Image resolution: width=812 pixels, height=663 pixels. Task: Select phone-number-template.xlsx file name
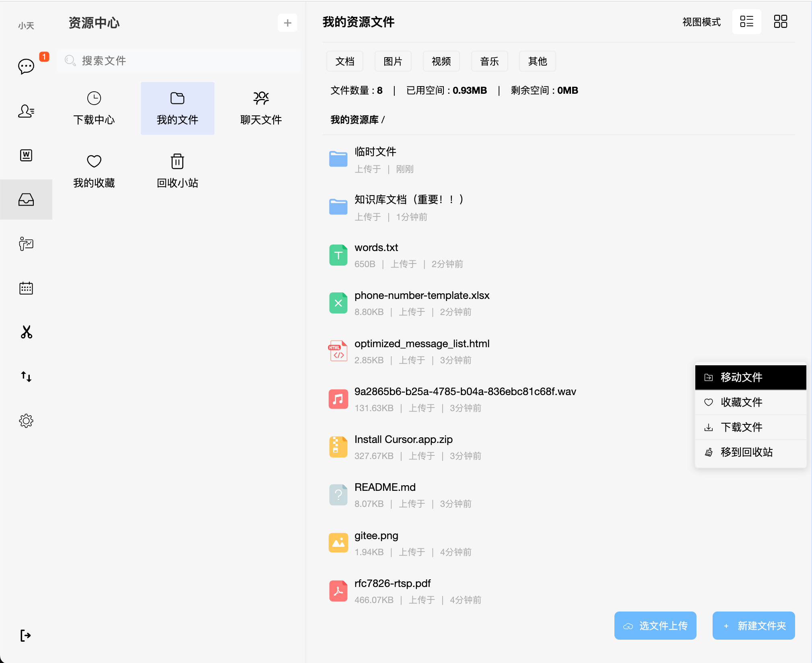coord(422,295)
